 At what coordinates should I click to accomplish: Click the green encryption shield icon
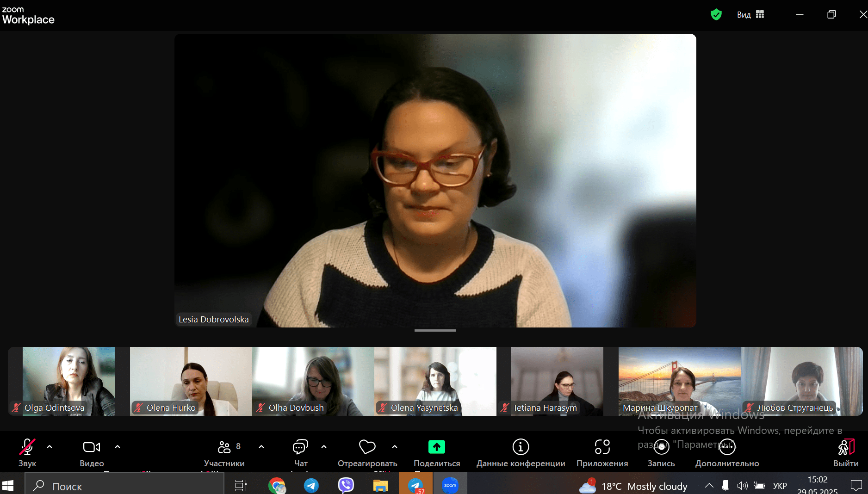coord(716,14)
